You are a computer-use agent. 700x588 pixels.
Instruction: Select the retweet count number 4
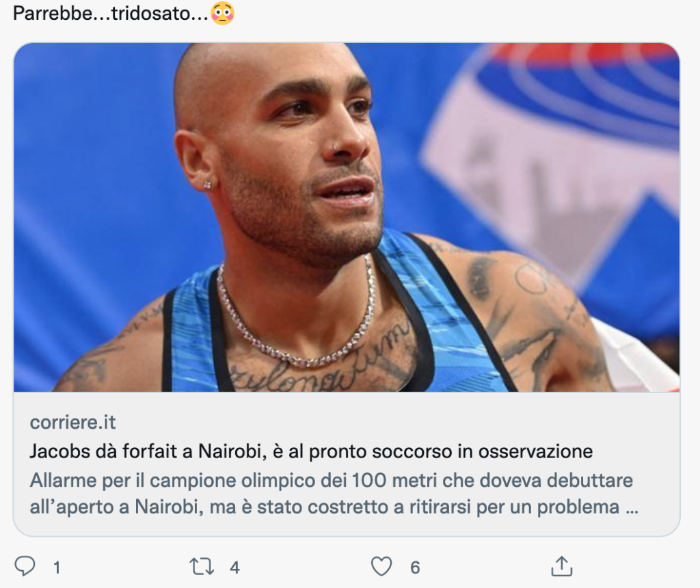(x=235, y=567)
